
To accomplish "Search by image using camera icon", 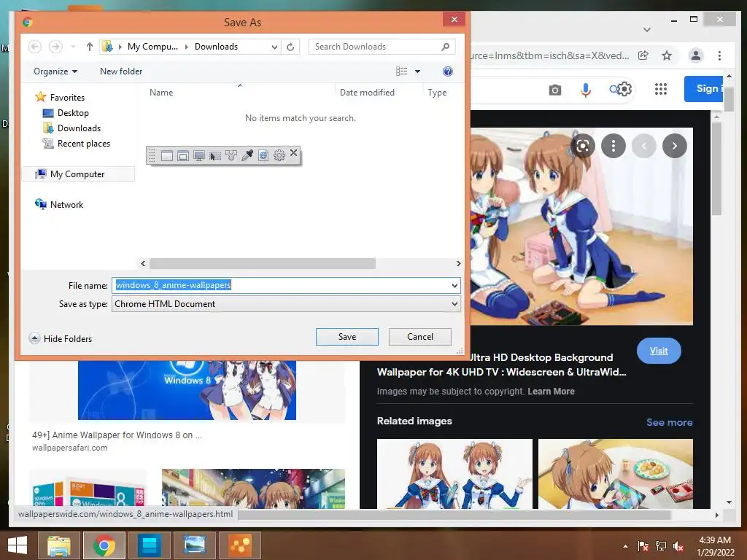I will coord(554,90).
